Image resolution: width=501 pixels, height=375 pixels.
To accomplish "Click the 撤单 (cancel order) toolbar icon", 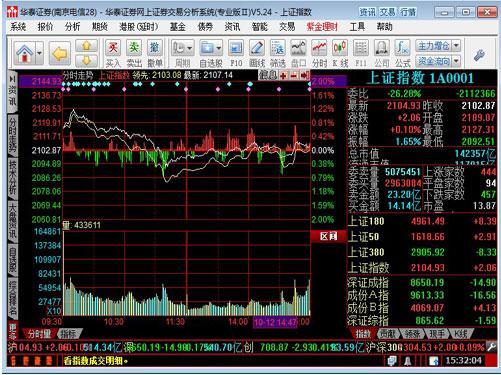I will tap(155, 53).
